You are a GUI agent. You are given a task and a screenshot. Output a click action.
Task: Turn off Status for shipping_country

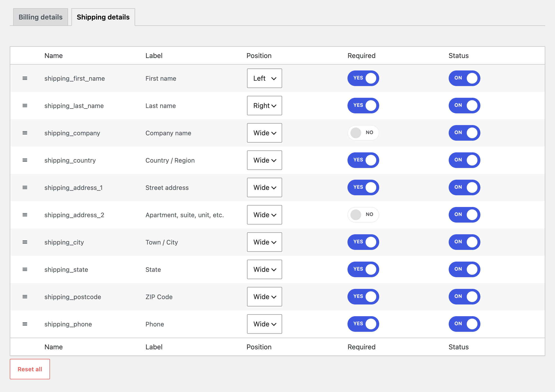click(464, 160)
